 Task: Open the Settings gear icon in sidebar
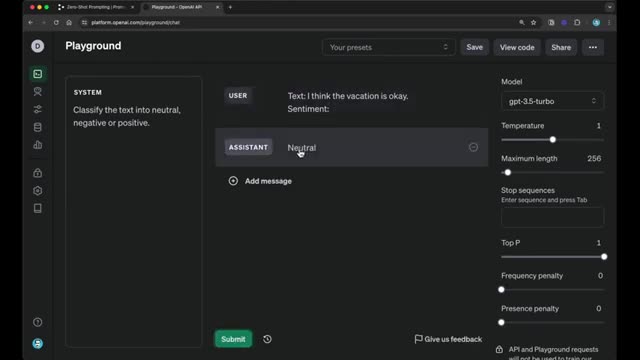click(x=38, y=191)
